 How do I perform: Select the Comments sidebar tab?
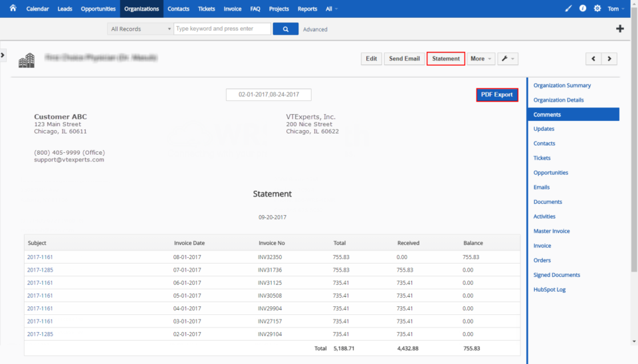coord(574,114)
